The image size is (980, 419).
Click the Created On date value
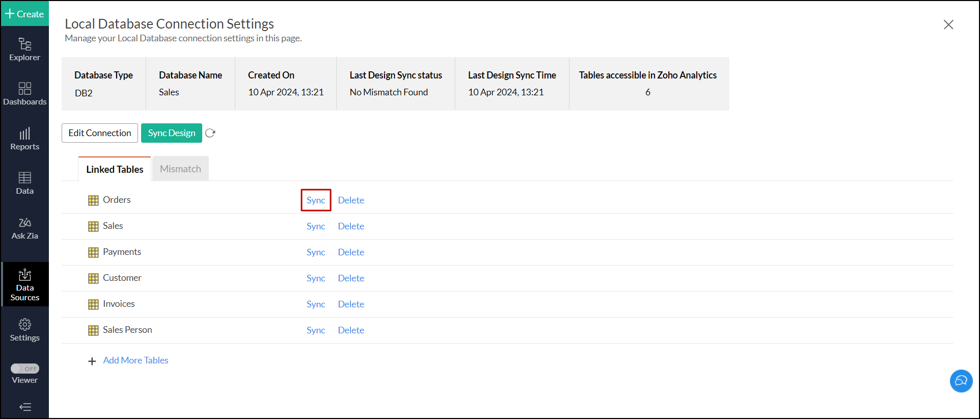[286, 92]
